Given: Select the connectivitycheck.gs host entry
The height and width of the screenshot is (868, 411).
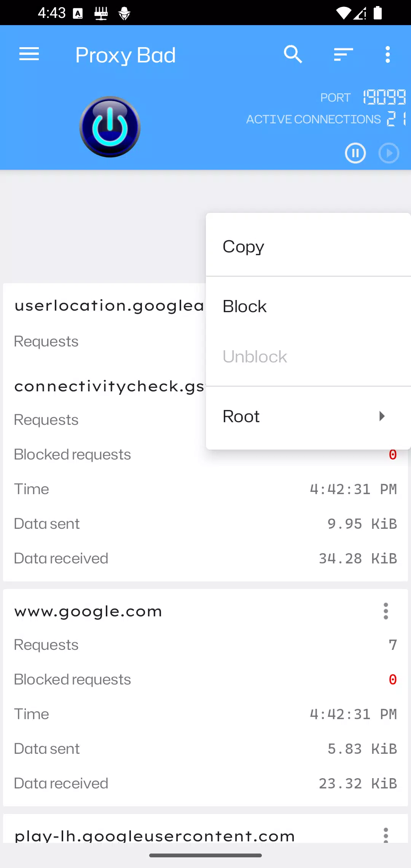Looking at the screenshot, I should coord(109,386).
